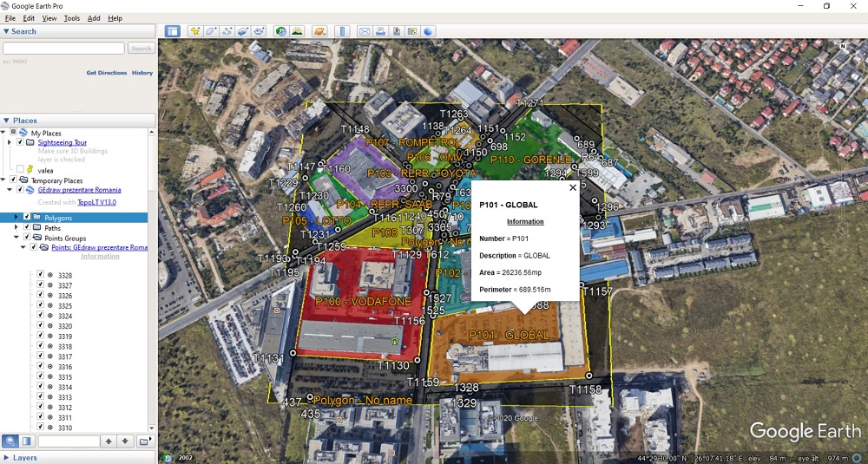Image resolution: width=868 pixels, height=464 pixels.
Task: Click the Places panel vertical scrollbar
Action: pos(152,280)
